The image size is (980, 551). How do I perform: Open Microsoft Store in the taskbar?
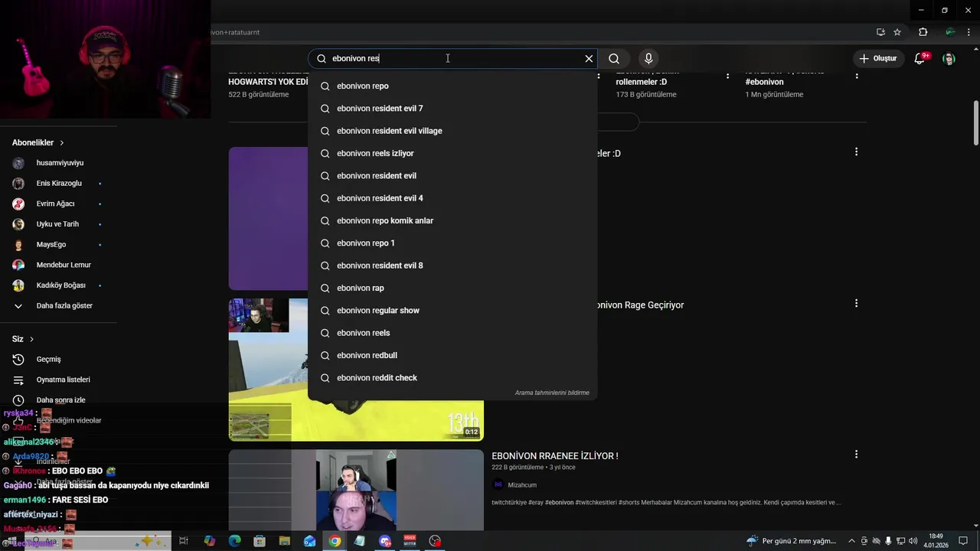tap(260, 541)
